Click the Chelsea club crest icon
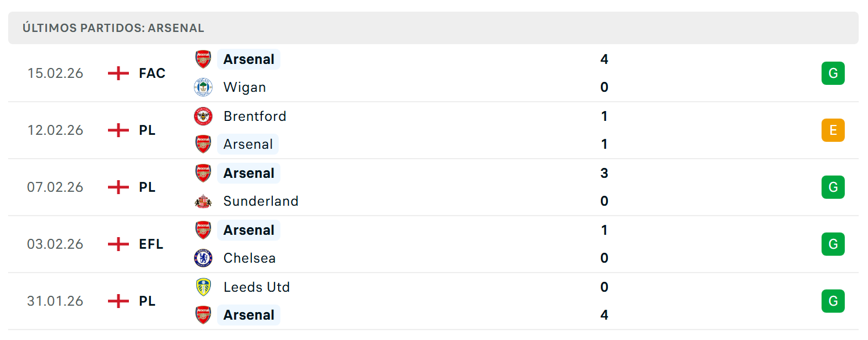Image resolution: width=868 pixels, height=340 pixels. [203, 258]
